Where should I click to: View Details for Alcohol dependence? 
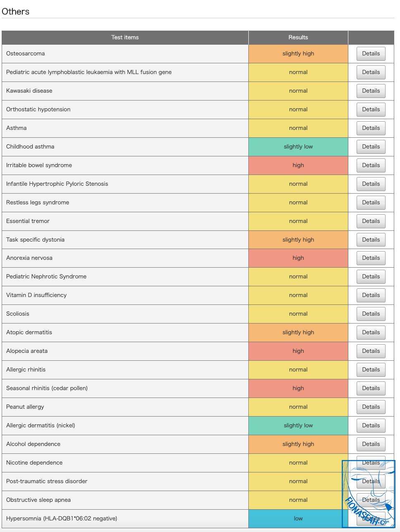click(371, 444)
